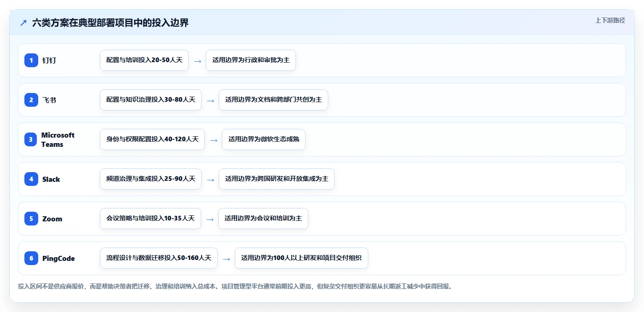Viewport: 644px width, 312px height.
Task: Click the title 六类方案在典型部署项目中的投入边界
Action: click(x=110, y=23)
